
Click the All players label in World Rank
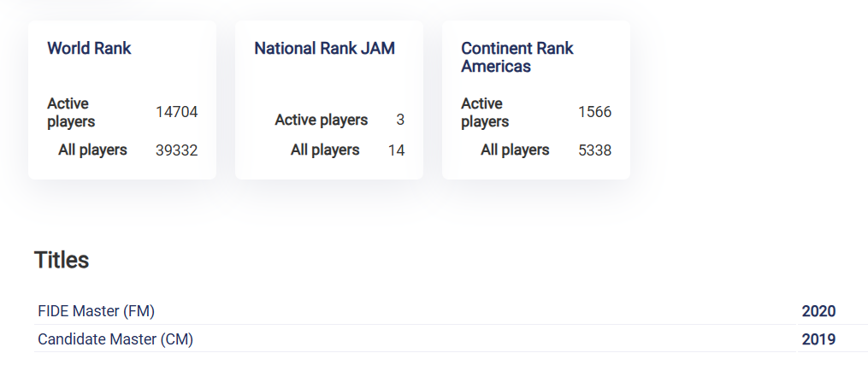pos(92,150)
